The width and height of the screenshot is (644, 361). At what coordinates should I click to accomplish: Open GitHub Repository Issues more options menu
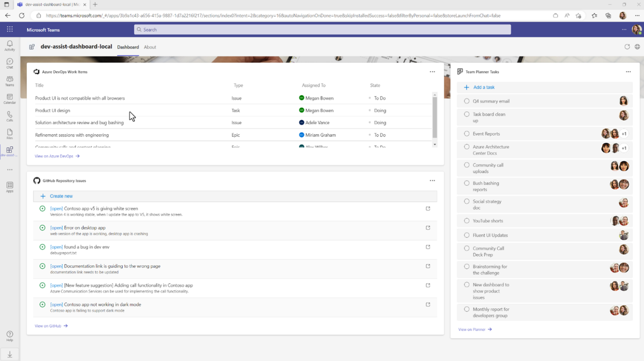click(x=432, y=181)
